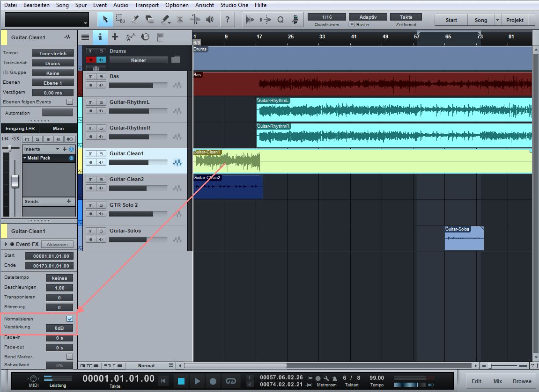Activate the listen speaker tool
The height and width of the screenshot is (392, 539).
pyautogui.click(x=210, y=19)
